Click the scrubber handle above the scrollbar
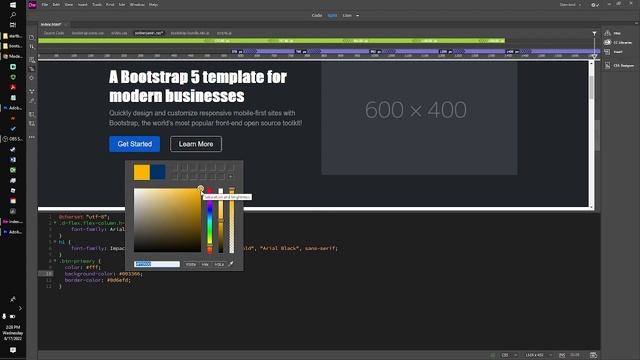 (x=594, y=56)
